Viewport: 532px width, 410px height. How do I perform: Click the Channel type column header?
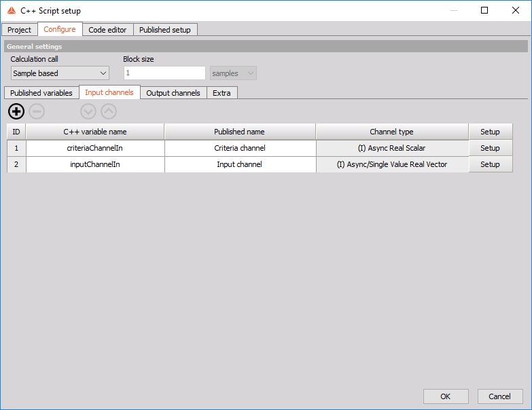tap(392, 132)
